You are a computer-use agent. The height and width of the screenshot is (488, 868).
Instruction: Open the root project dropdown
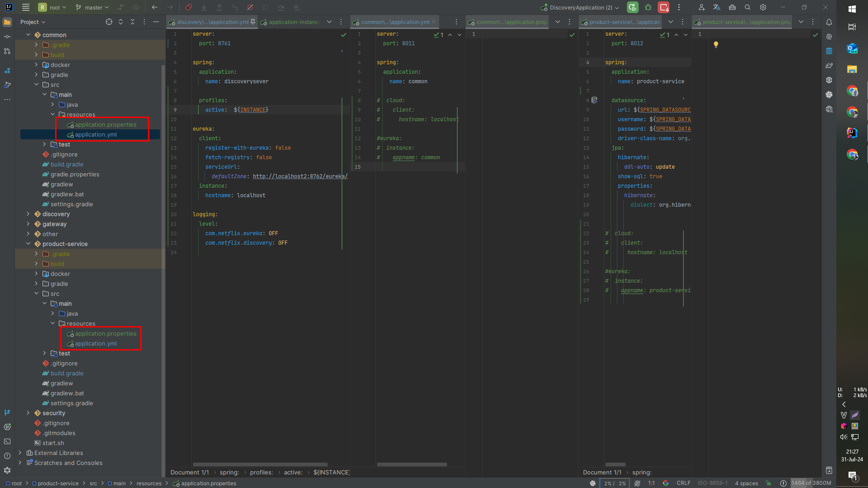(52, 7)
